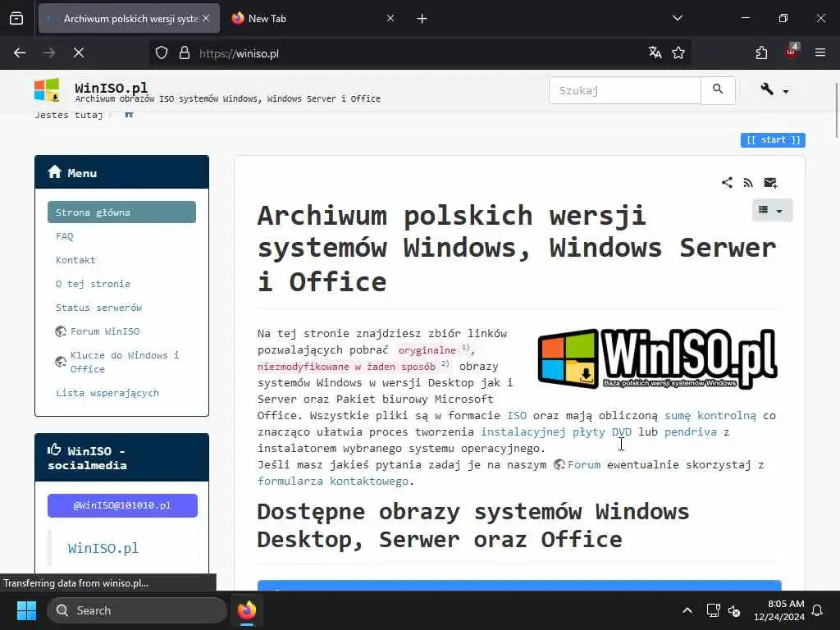
Task: Open the tracking protection shield icon
Action: pyautogui.click(x=162, y=53)
